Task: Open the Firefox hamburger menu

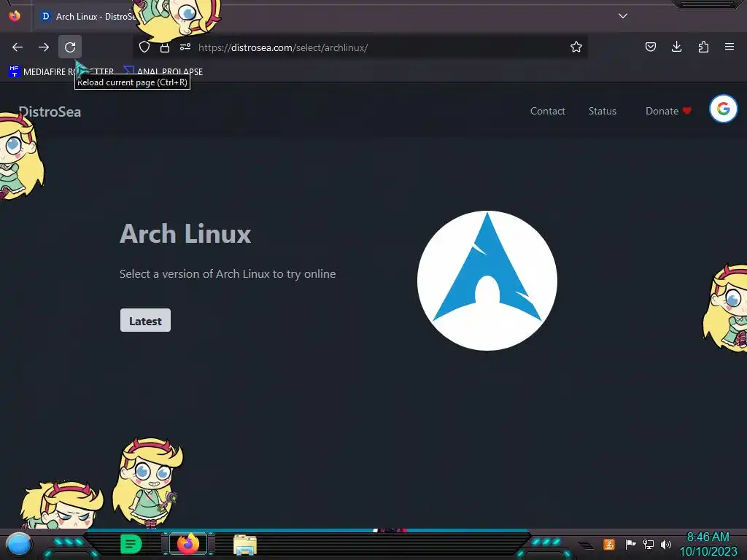Action: click(729, 47)
